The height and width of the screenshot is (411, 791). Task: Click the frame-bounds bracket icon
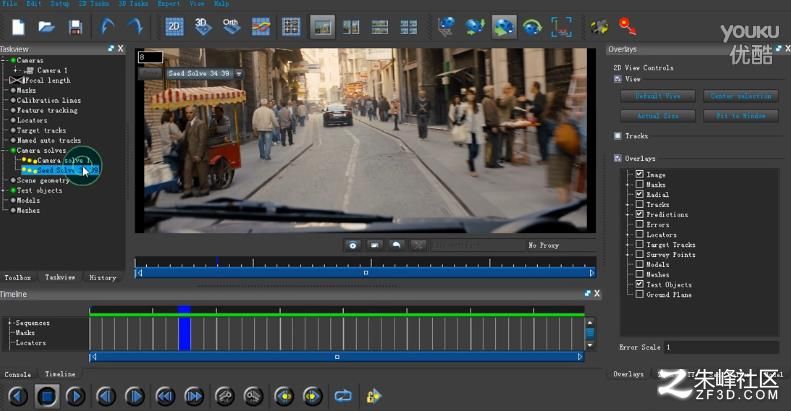pyautogui.click(x=561, y=27)
